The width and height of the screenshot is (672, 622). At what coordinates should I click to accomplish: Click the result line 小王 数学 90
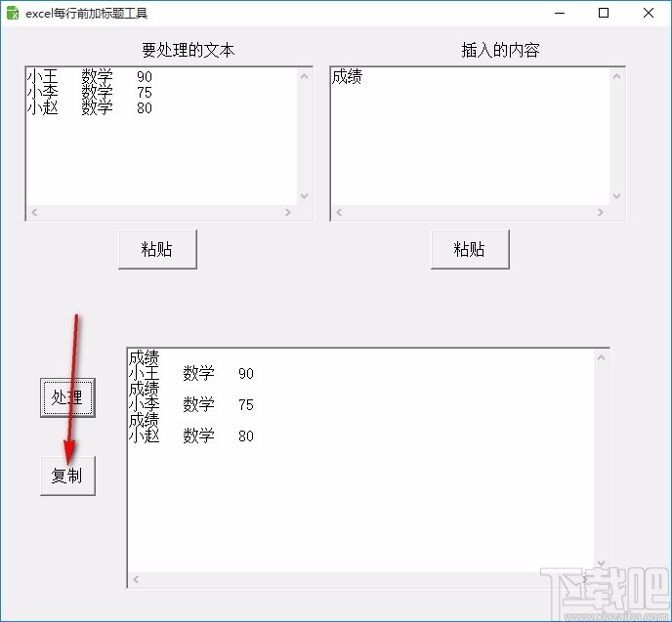click(x=191, y=373)
